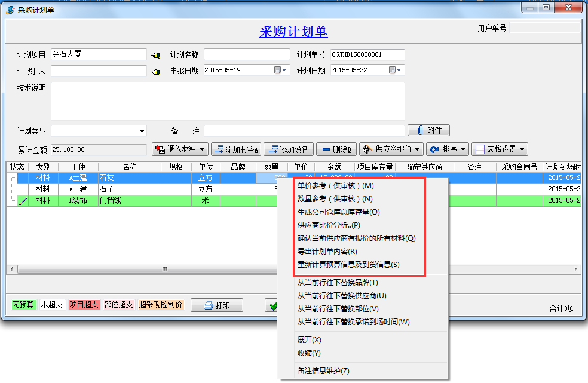Screen dimensions: 588x383
Task: Click the lookup icon beside 计划人 field
Action: pos(156,72)
